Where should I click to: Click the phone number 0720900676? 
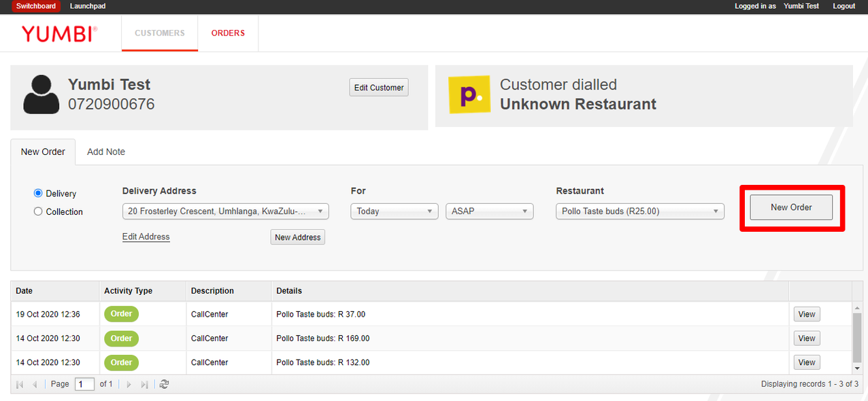coord(112,104)
